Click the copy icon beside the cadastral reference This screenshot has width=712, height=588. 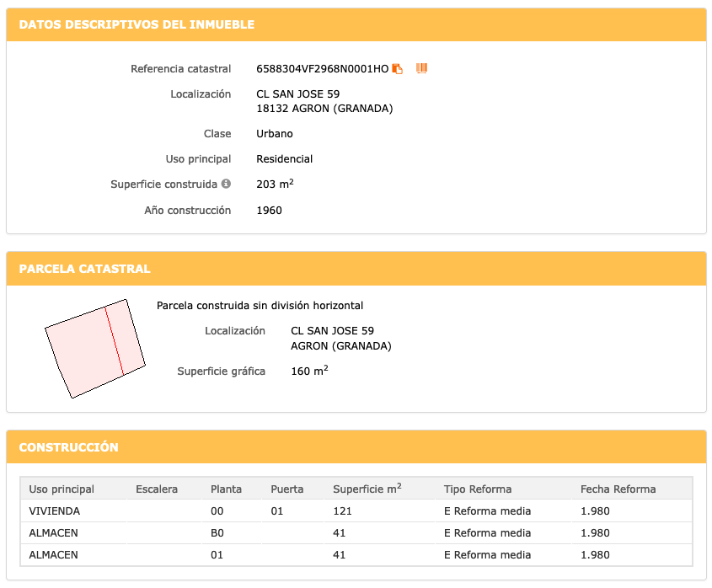tap(398, 69)
